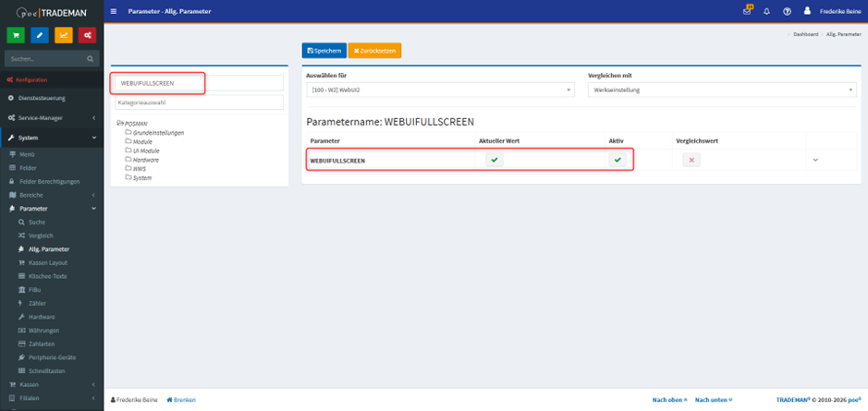Click the green shopping cart icon
Image resolution: width=868 pixels, height=411 pixels.
click(x=16, y=35)
